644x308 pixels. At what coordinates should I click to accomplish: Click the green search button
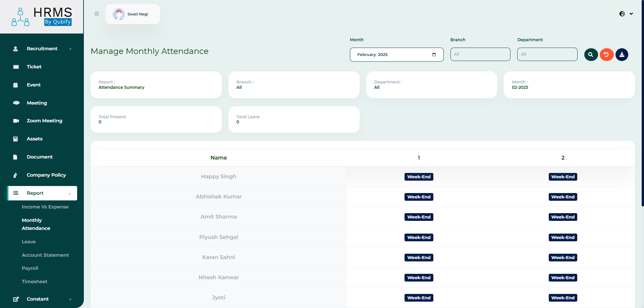coord(591,55)
